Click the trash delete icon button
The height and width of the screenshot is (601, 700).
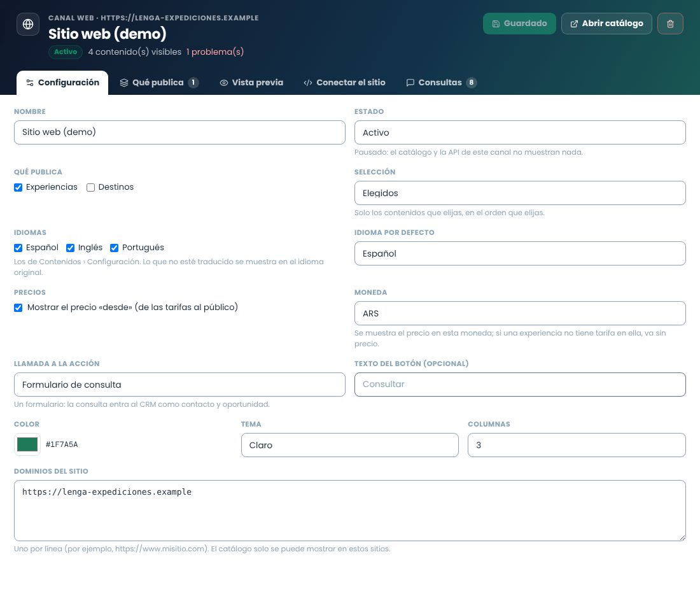click(x=670, y=24)
